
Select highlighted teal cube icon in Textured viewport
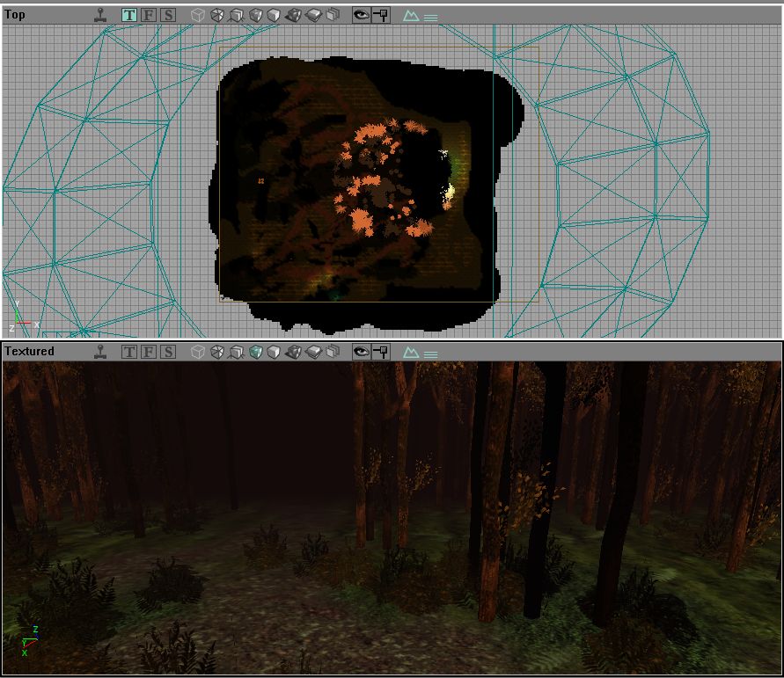pyautogui.click(x=255, y=352)
